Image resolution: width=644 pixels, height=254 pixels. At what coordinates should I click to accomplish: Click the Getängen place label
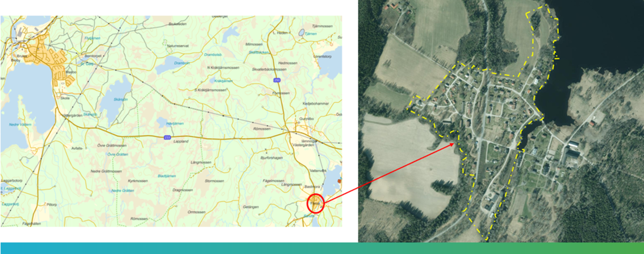pos(250,207)
